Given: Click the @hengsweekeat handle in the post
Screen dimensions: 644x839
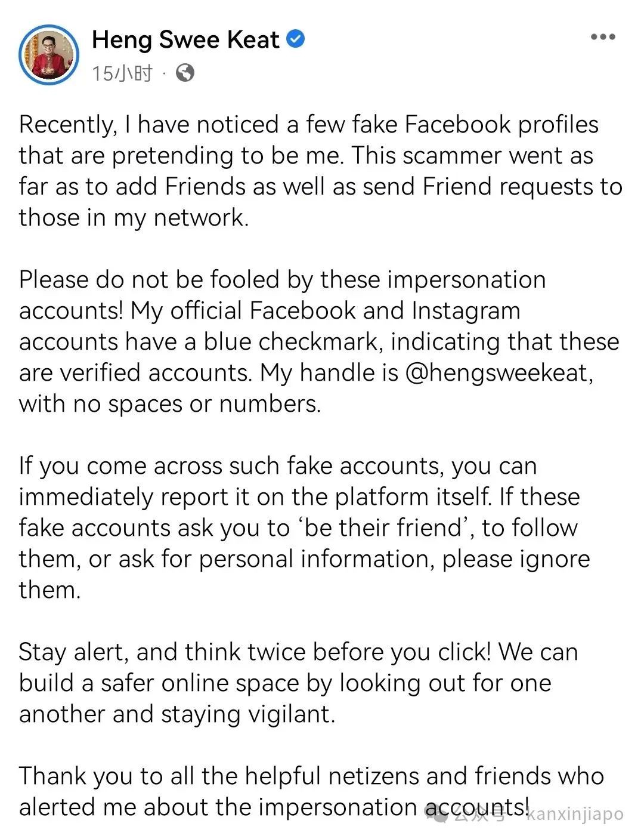Looking at the screenshot, I should (x=499, y=373).
